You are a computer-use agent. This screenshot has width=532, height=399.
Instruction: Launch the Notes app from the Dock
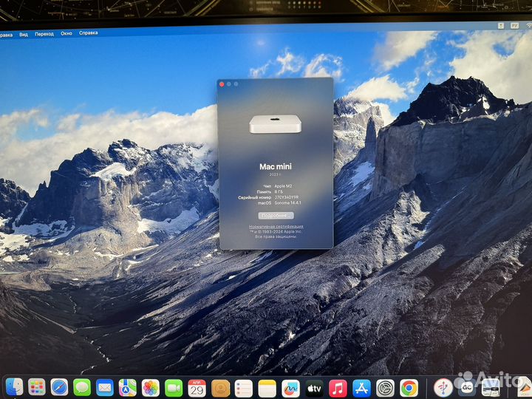[x=267, y=389]
